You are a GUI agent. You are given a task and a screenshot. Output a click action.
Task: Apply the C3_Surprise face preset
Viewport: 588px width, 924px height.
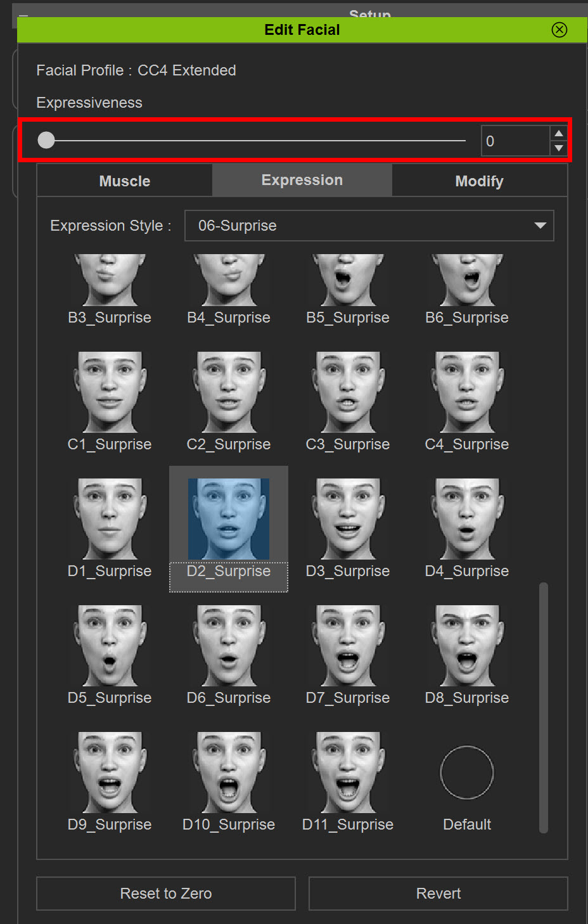pos(348,392)
